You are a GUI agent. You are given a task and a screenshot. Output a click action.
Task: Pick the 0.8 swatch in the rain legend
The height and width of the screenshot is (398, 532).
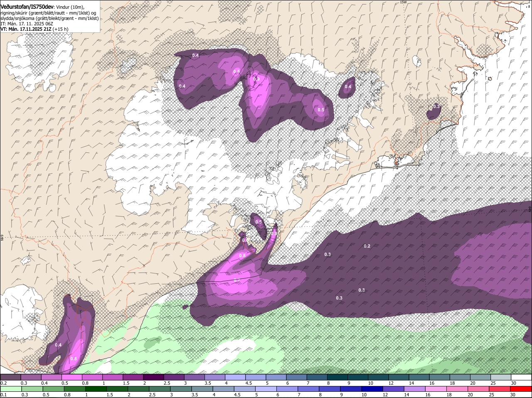pyautogui.click(x=74, y=389)
